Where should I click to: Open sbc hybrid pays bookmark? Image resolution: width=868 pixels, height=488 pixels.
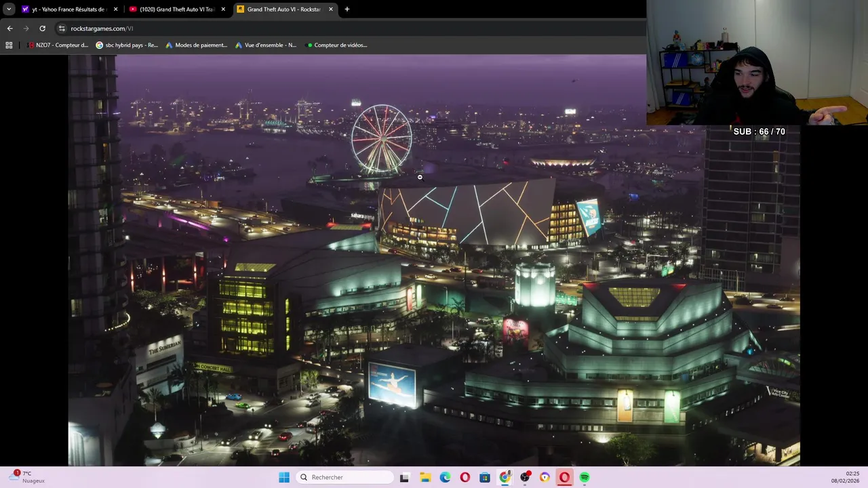tap(127, 45)
